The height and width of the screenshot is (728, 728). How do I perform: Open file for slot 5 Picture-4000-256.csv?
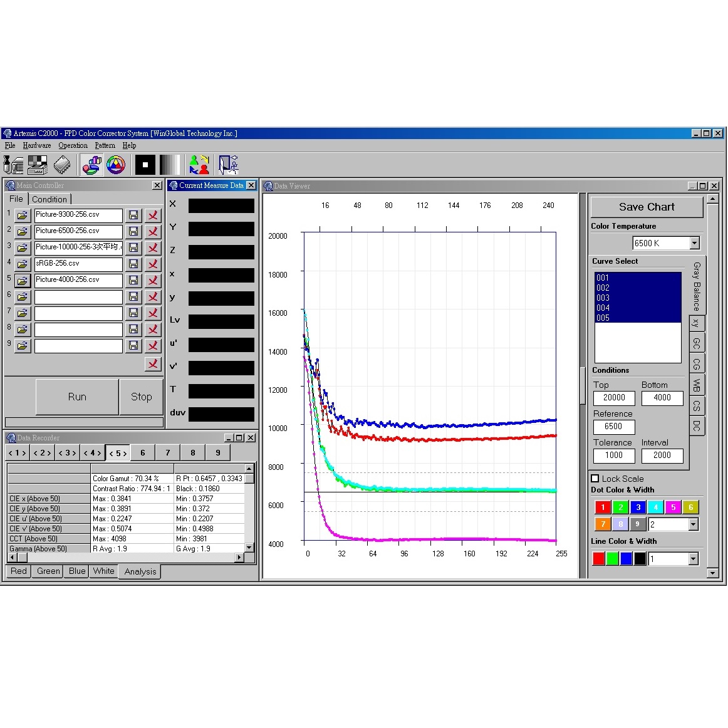[23, 281]
